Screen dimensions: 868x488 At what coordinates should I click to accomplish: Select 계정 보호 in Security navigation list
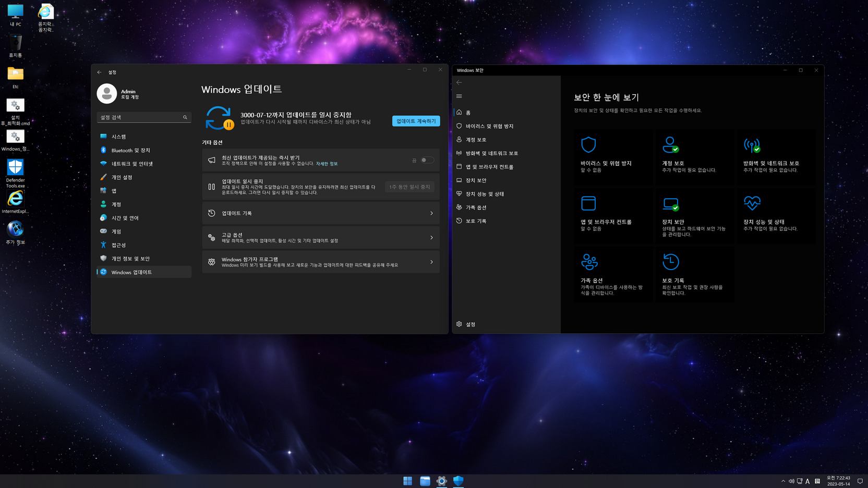(x=506, y=140)
